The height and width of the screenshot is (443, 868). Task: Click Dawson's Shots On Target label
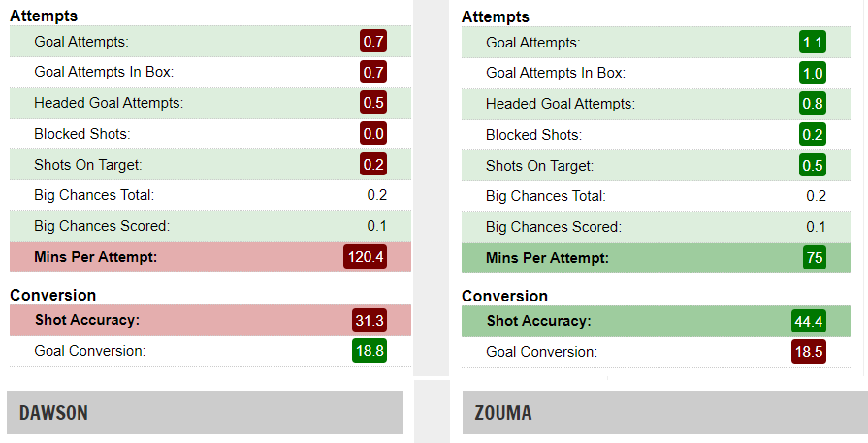pos(88,165)
